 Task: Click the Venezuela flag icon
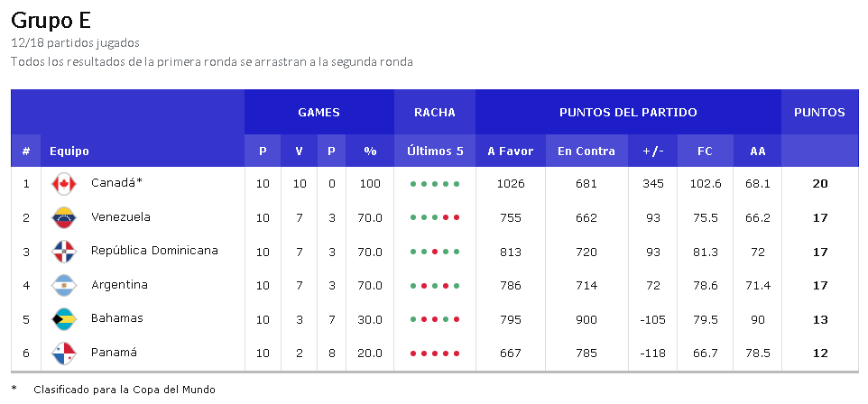click(64, 217)
